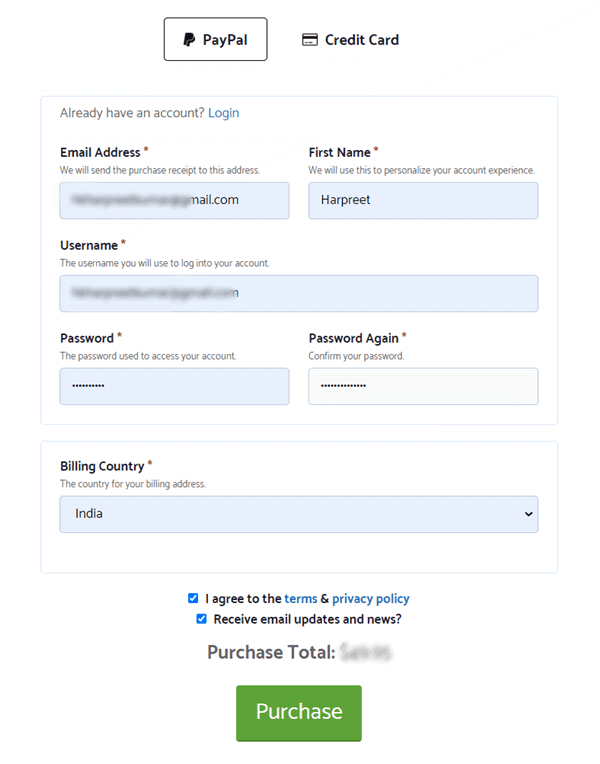
Task: Select the PayPal payment tab
Action: coord(215,39)
